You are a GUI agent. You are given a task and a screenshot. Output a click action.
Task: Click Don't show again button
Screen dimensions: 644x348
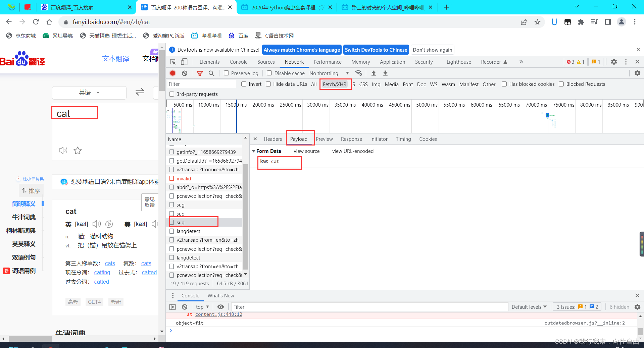click(x=432, y=50)
